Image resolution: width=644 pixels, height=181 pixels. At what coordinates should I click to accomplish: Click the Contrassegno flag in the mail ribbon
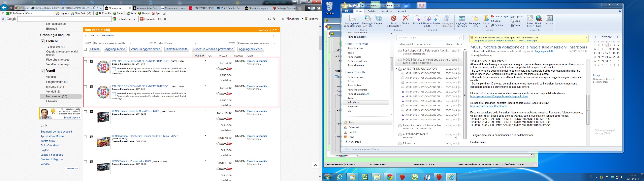point(500,16)
